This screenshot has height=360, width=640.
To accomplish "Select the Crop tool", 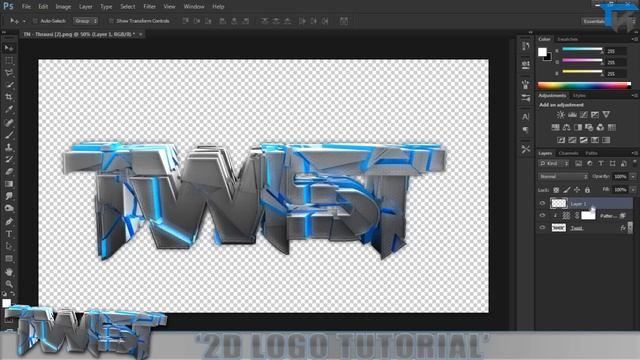I will (9, 97).
